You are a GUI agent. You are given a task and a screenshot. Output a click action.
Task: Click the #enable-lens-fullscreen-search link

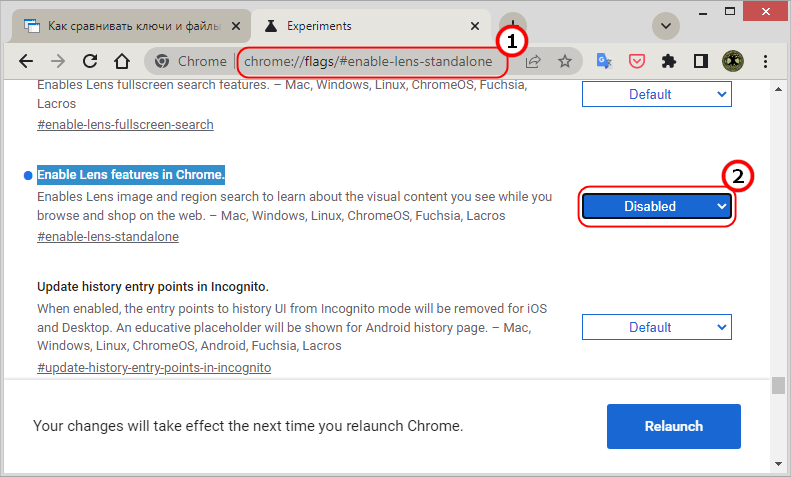(x=125, y=125)
